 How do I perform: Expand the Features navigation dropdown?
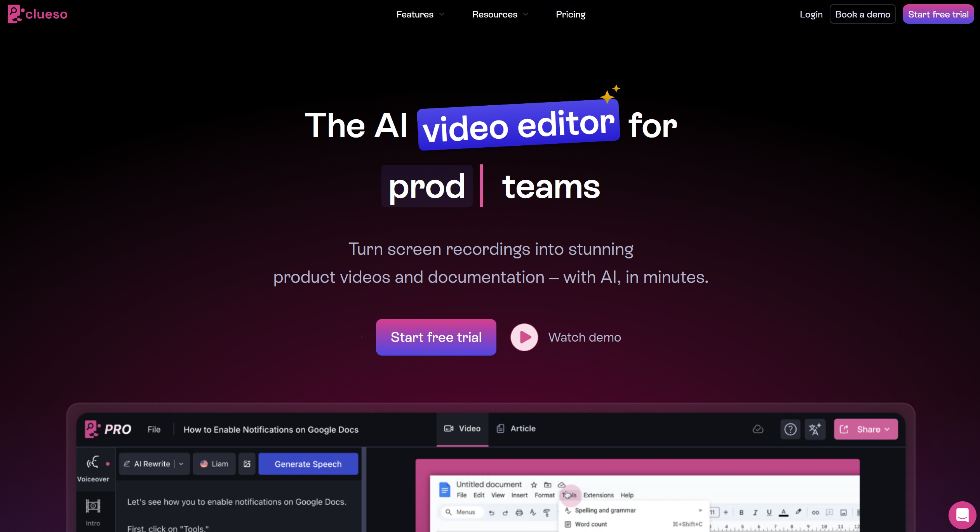pos(420,14)
